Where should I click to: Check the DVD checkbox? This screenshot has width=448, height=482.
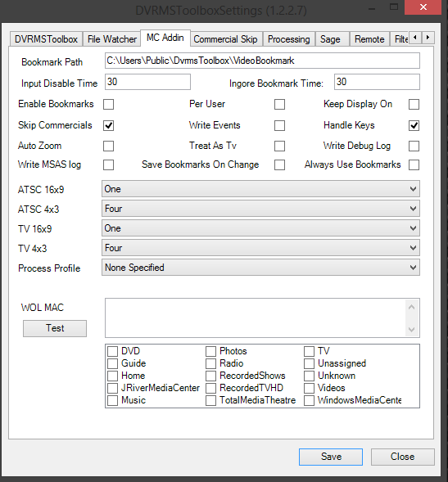click(x=112, y=351)
